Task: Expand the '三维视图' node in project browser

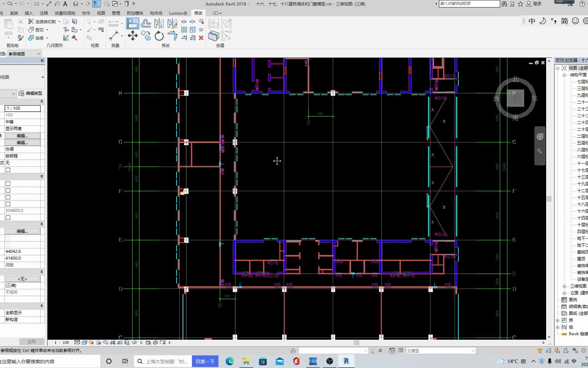Action: (564, 286)
